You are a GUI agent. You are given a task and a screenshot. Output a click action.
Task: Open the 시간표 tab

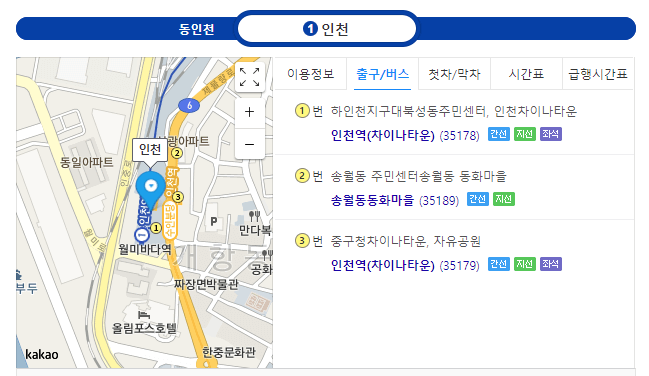coord(526,74)
